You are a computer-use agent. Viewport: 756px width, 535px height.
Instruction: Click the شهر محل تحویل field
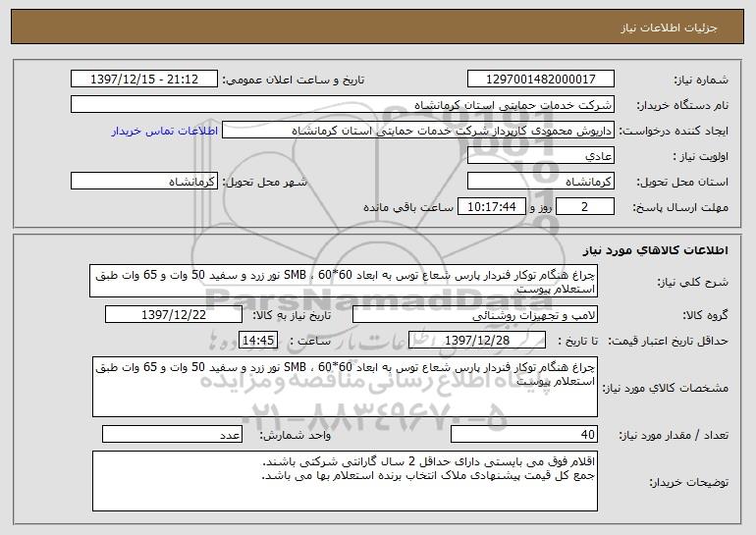[144, 182]
